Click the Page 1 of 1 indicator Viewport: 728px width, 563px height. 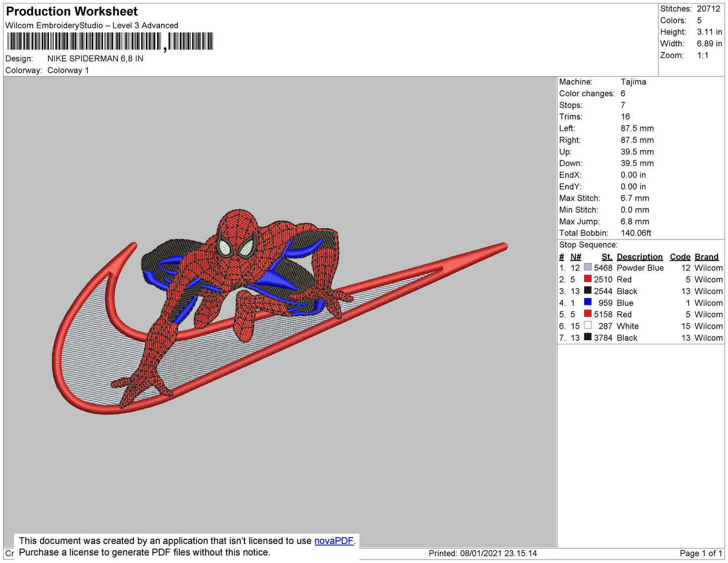click(x=700, y=553)
